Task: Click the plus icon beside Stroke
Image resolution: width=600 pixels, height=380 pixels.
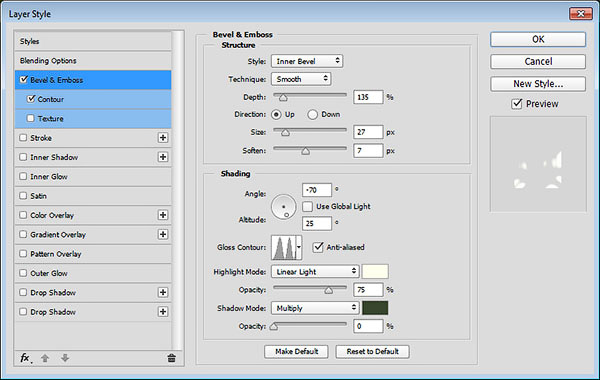Action: (163, 138)
